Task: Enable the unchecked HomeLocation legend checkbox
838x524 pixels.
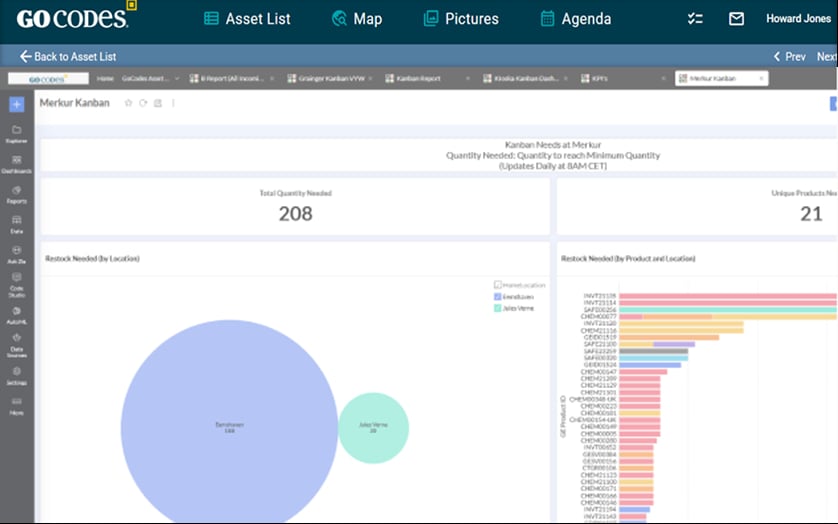Action: click(498, 285)
